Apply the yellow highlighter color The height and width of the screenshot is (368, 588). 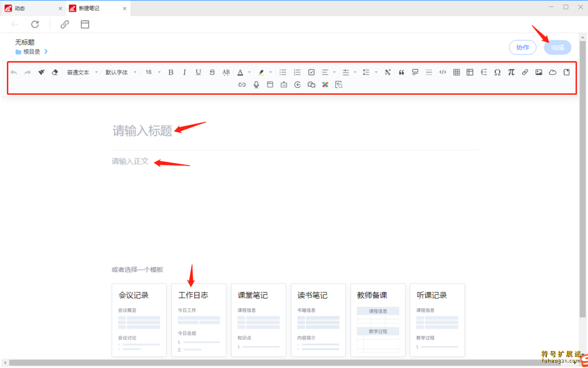[x=261, y=72]
